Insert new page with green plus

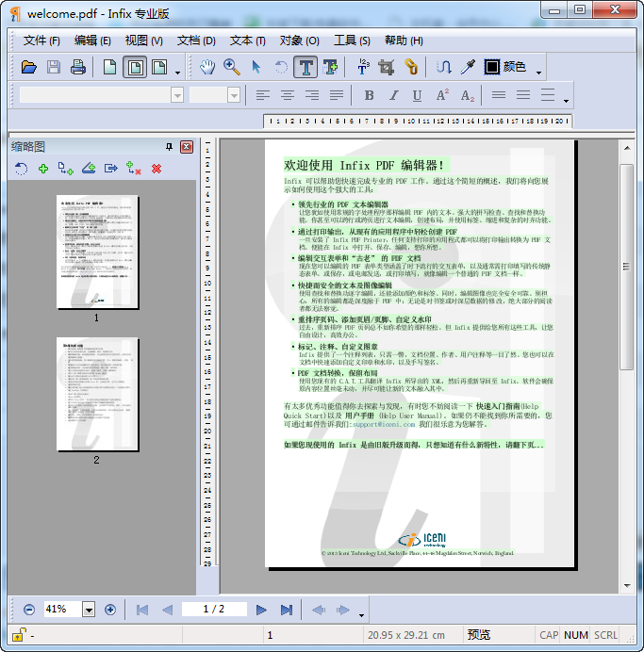[42, 169]
